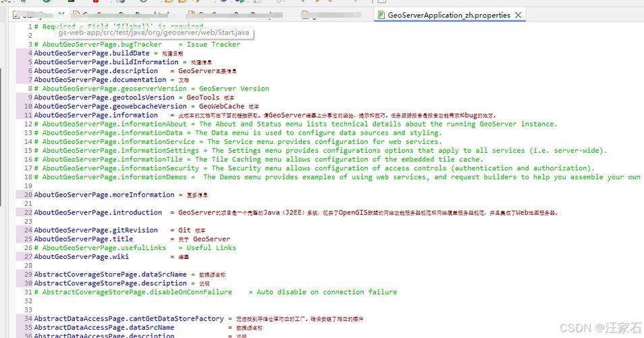
Task: Click the AbstractCoverageStorePage.disableOnConnFailure comment
Action: click(215, 292)
